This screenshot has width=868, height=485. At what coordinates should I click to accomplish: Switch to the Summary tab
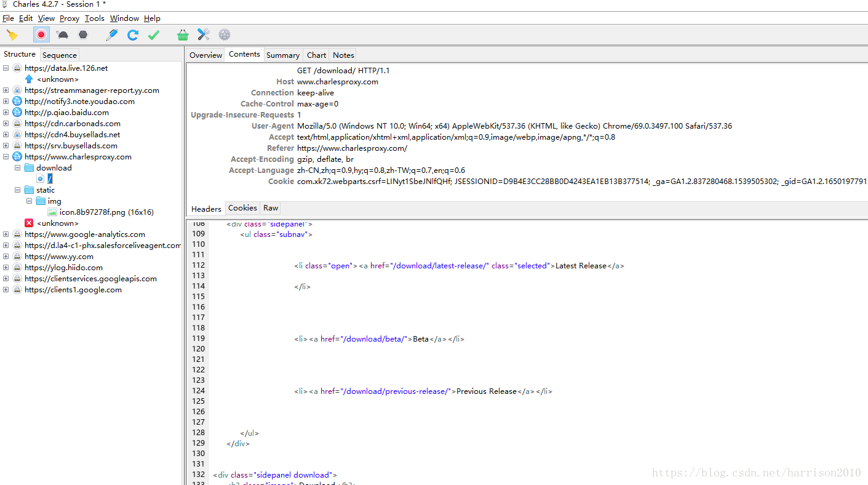coord(283,55)
